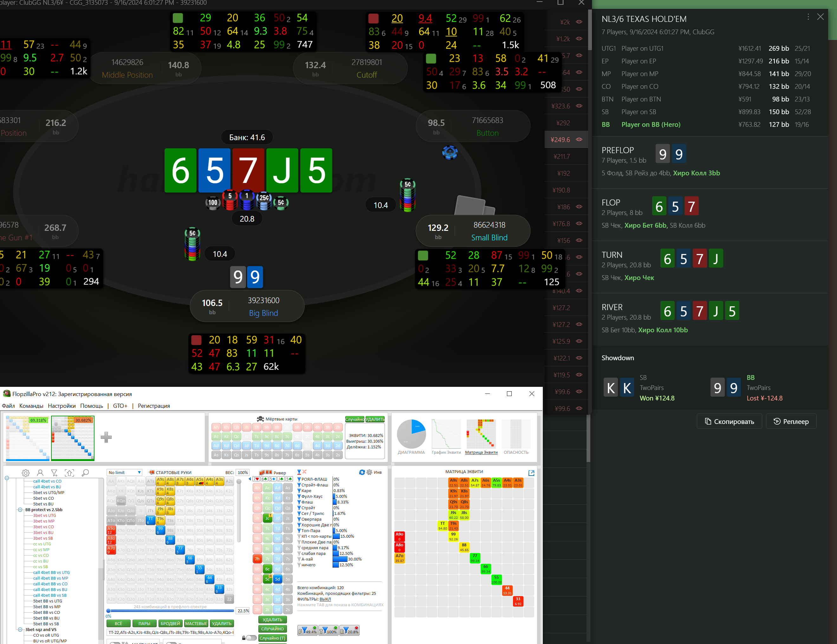
Task: Click the preflop range percentage slider handle
Action: (x=108, y=611)
